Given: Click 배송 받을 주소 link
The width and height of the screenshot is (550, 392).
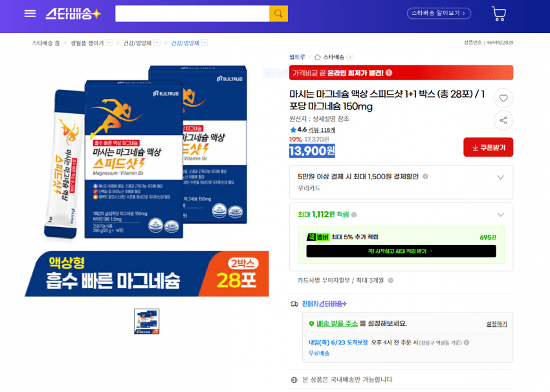Looking at the screenshot, I should point(337,323).
